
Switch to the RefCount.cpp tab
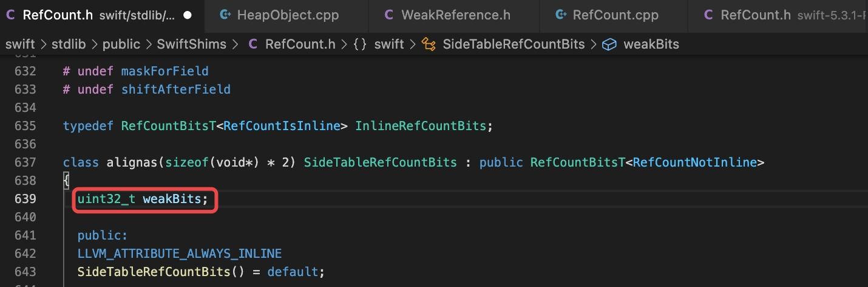[x=614, y=15]
